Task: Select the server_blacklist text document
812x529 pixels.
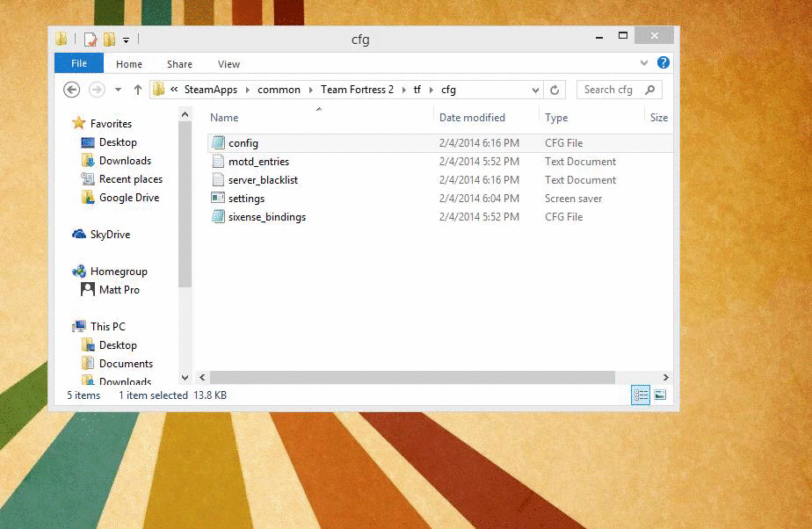Action: click(x=440, y=180)
